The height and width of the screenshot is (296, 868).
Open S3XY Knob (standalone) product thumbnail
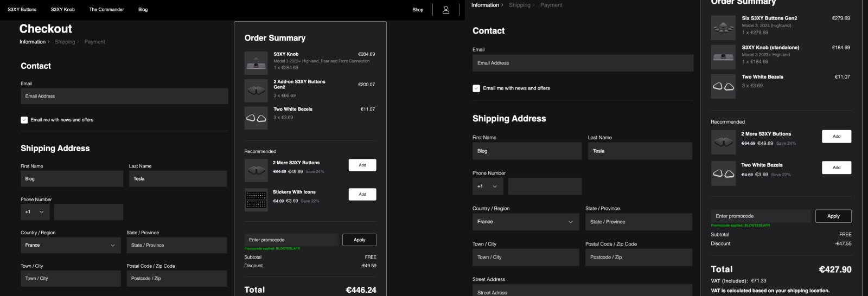pos(723,57)
